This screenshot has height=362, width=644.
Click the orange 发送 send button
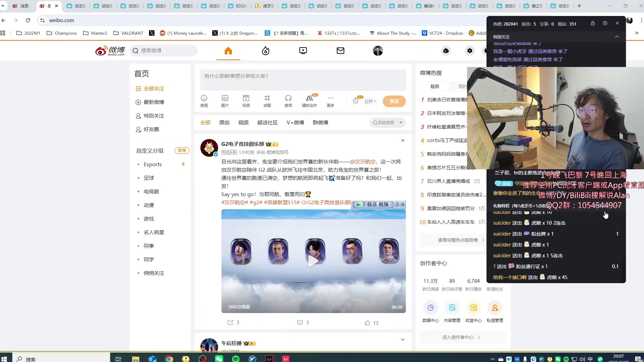pos(394,101)
